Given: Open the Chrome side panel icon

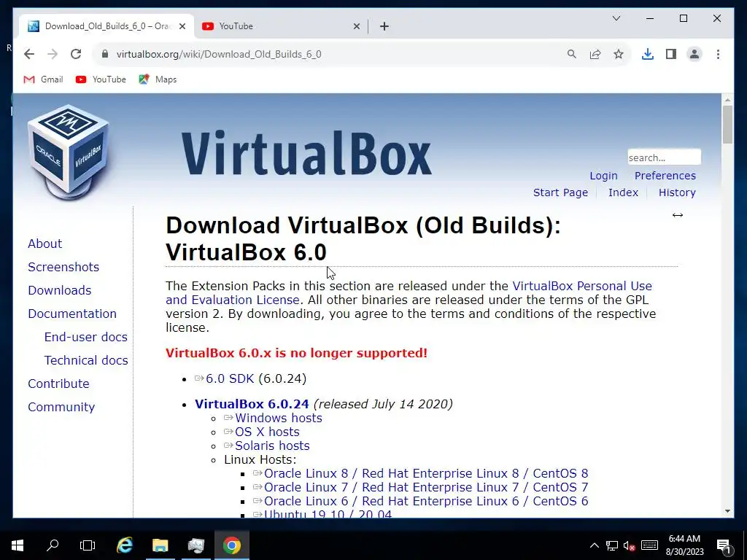Looking at the screenshot, I should (x=671, y=54).
